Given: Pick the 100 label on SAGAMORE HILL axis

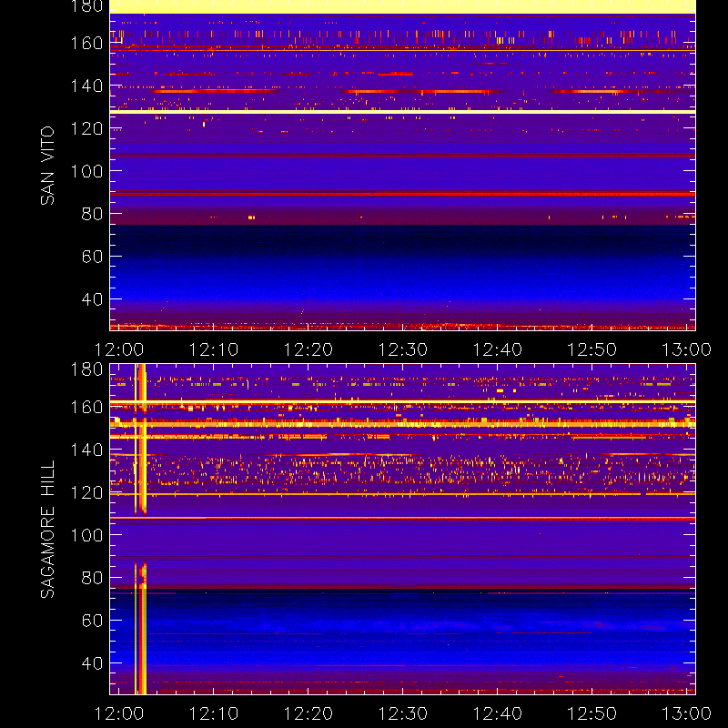Looking at the screenshot, I should click(x=86, y=535).
